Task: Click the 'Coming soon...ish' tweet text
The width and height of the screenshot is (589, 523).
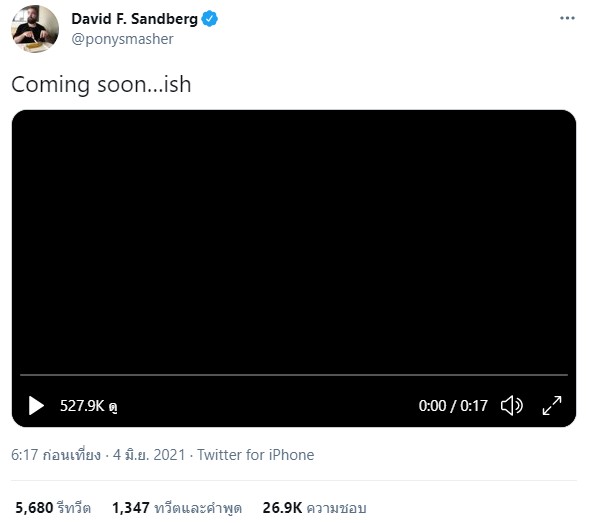Action: point(101,84)
